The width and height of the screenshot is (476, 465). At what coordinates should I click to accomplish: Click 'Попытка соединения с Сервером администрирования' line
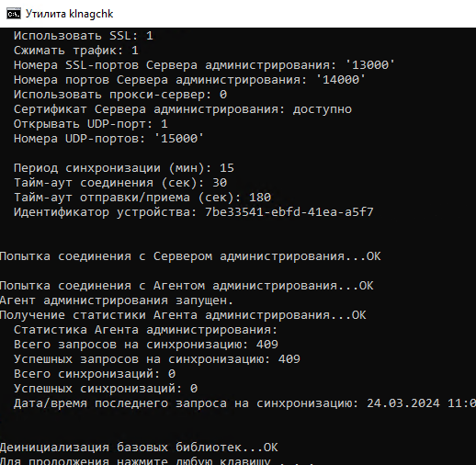(x=190, y=256)
